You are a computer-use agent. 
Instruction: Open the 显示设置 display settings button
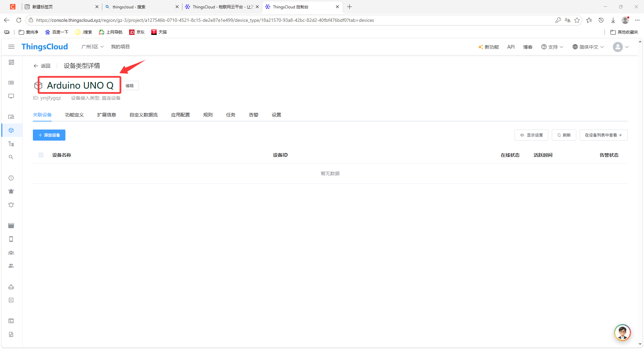[x=531, y=135]
